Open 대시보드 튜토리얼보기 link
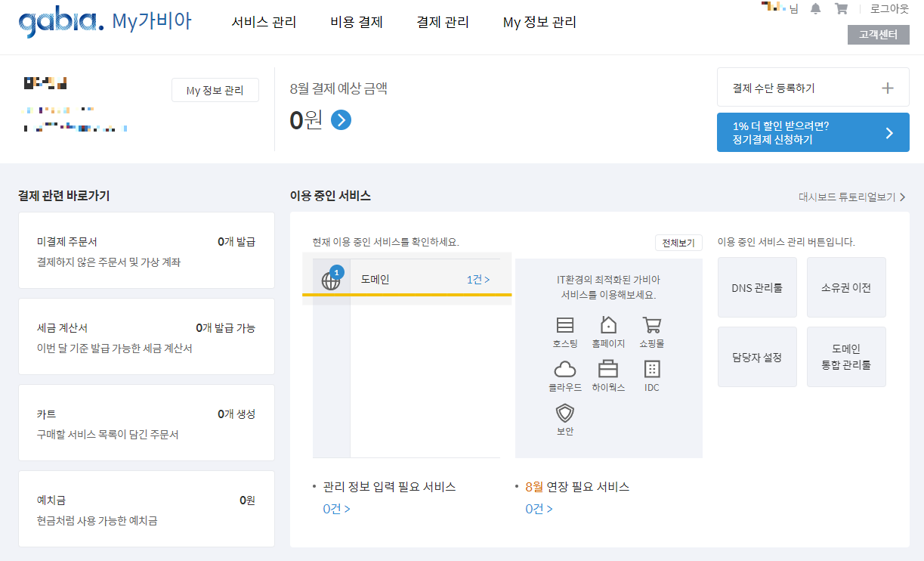Viewport: 924px width, 561px height. 851,197
